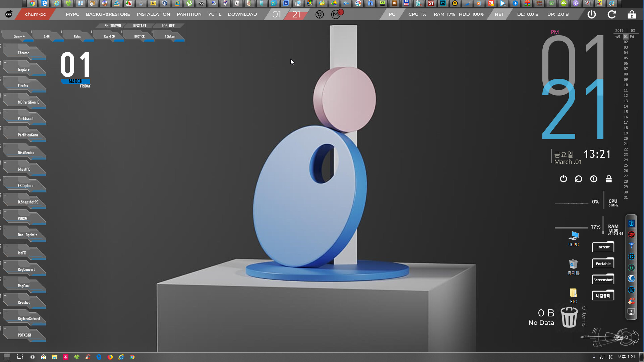Open MYPC menu in top bar
644x362 pixels.
[x=72, y=14]
